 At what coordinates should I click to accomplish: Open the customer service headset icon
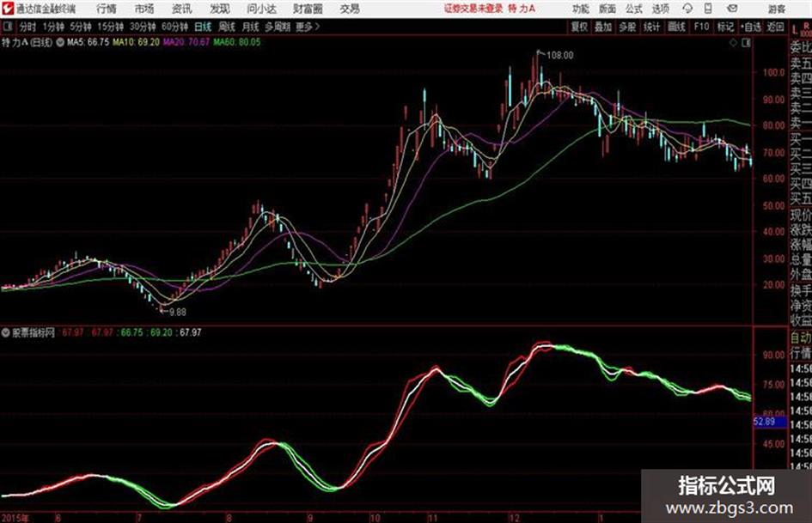click(687, 9)
